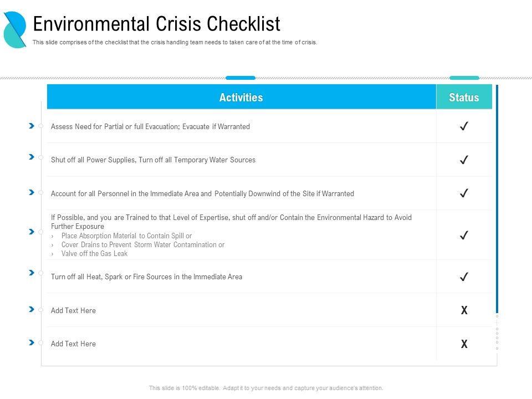Viewport: 532px width, 399px height.
Task: Click the Valve off the Gas Leak sub-bullet
Action: (94, 253)
